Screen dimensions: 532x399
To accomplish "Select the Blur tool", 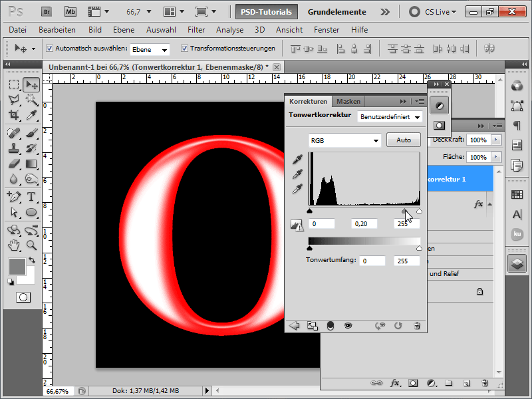I will (x=14, y=179).
